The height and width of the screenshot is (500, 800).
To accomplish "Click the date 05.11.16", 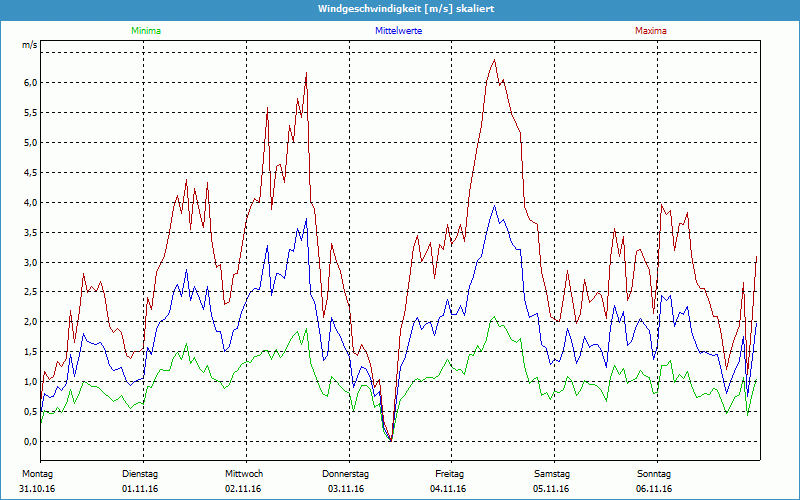I will (551, 489).
